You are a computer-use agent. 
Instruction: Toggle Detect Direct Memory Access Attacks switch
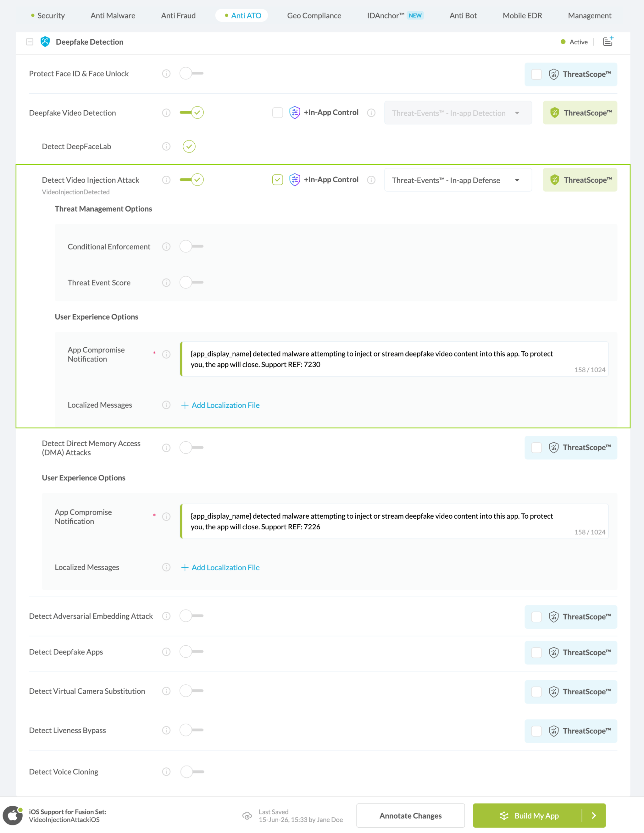[192, 447]
